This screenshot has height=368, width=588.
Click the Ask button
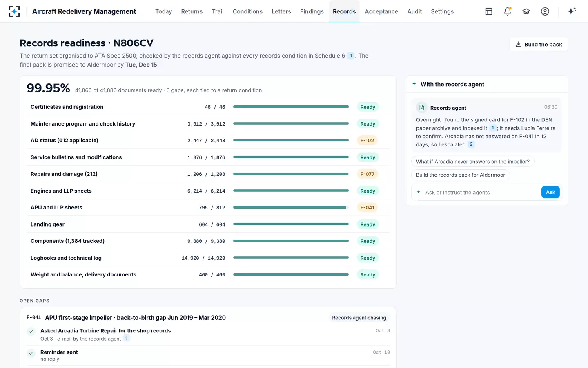pos(550,192)
